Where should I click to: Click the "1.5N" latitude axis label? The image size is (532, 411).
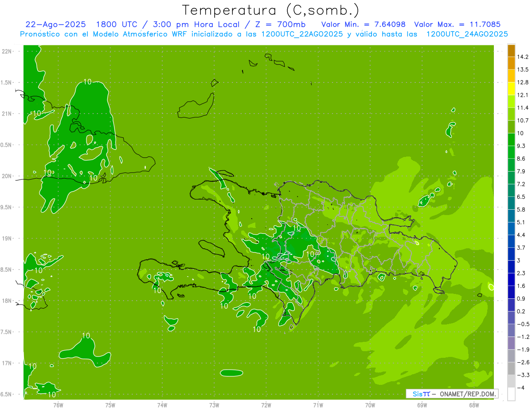(x=7, y=83)
